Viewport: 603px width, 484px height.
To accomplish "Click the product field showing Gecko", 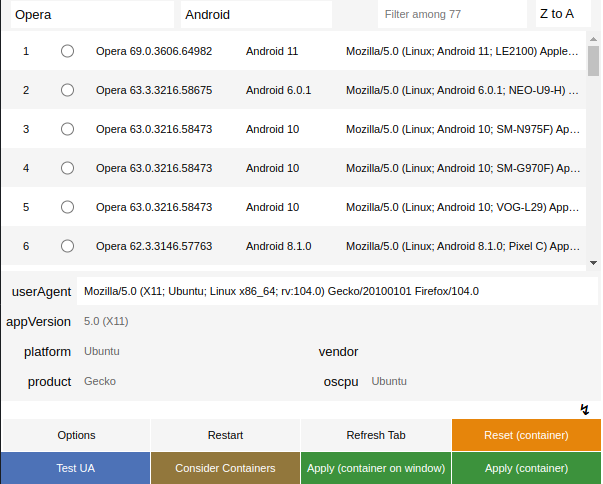I will (x=192, y=381).
